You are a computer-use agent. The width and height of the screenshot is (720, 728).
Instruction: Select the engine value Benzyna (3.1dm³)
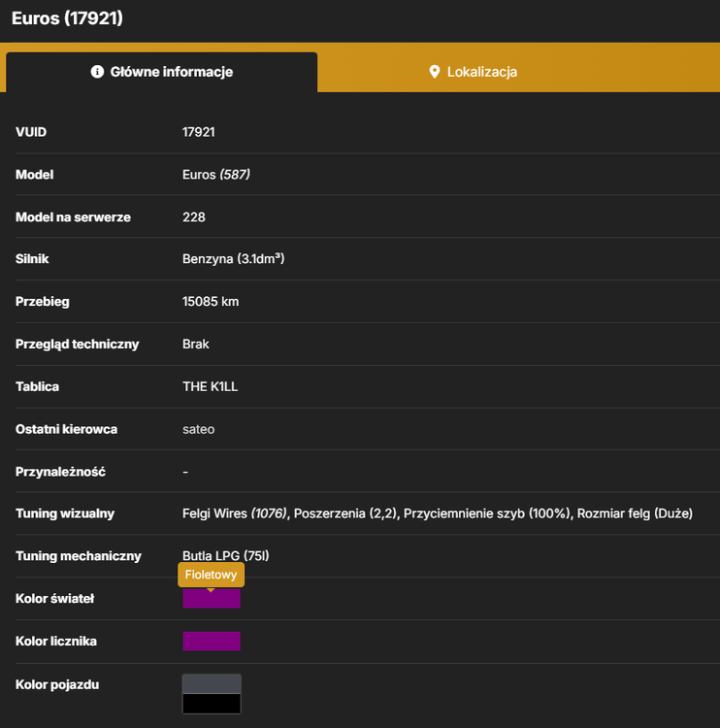point(234,258)
